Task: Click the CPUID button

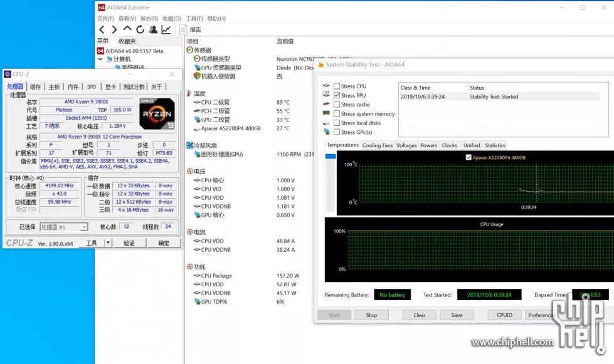Action: (x=504, y=315)
